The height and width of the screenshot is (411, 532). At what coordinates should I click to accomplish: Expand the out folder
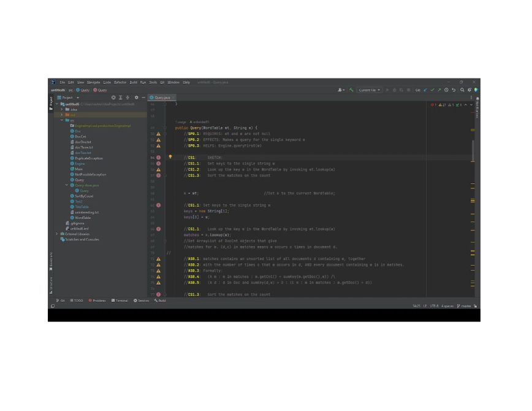coord(62,115)
